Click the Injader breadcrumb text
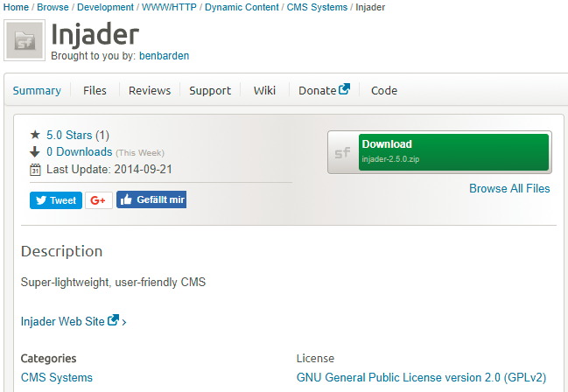The image size is (568, 392). (x=370, y=7)
